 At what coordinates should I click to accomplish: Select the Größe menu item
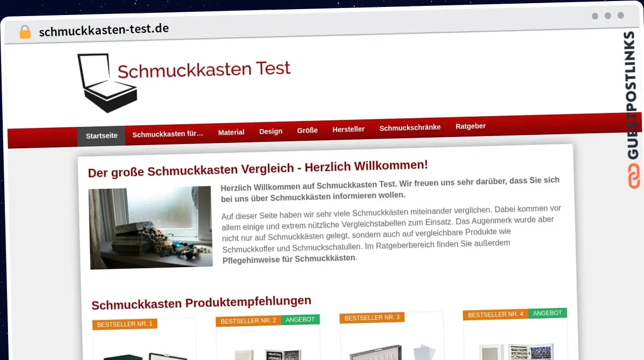[307, 130]
